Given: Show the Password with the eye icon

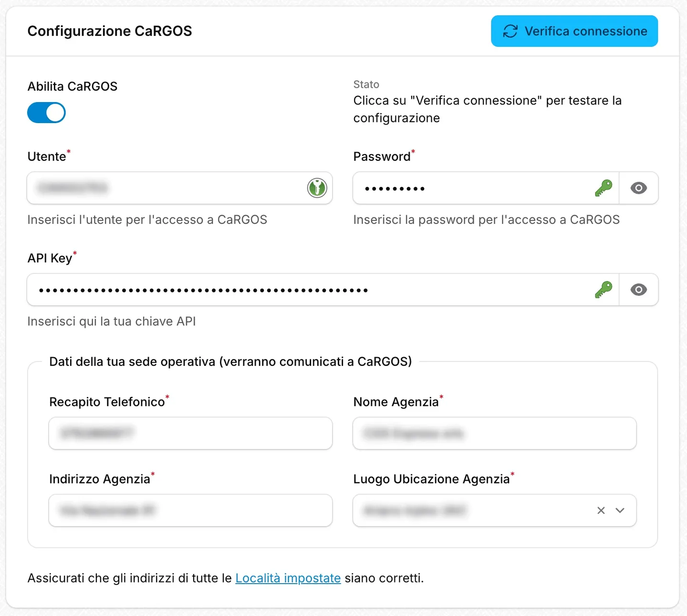Looking at the screenshot, I should 639,188.
